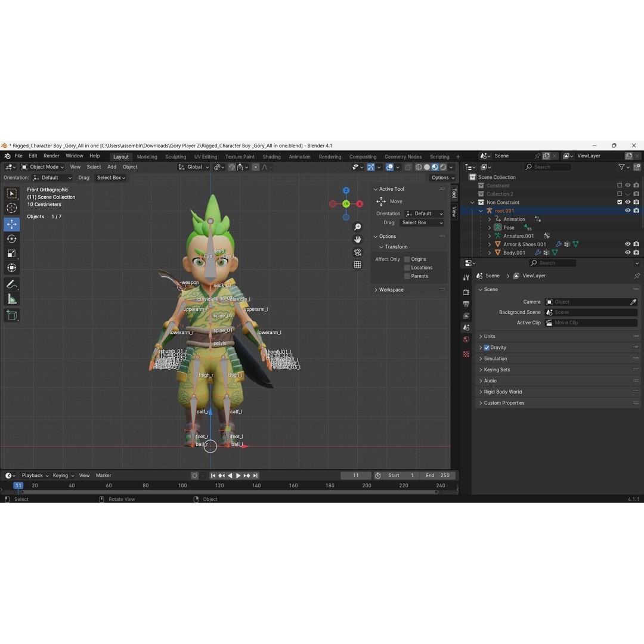The height and width of the screenshot is (644, 644).
Task: Open the Marker menu in timeline
Action: [x=104, y=476]
